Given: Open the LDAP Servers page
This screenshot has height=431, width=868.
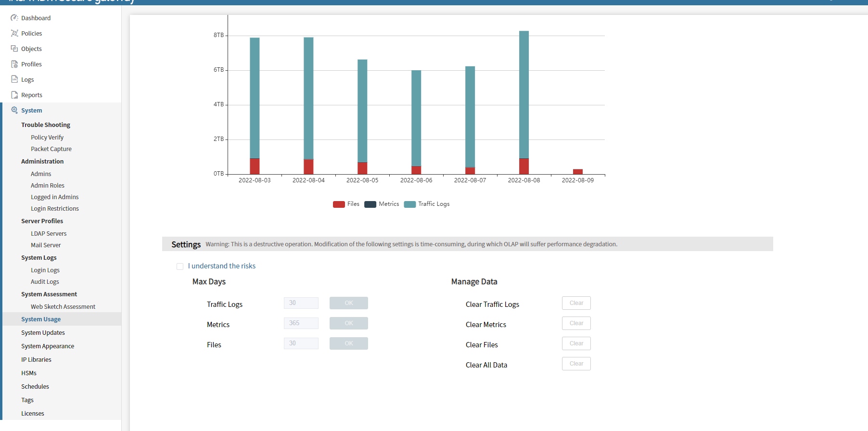Looking at the screenshot, I should click(49, 234).
